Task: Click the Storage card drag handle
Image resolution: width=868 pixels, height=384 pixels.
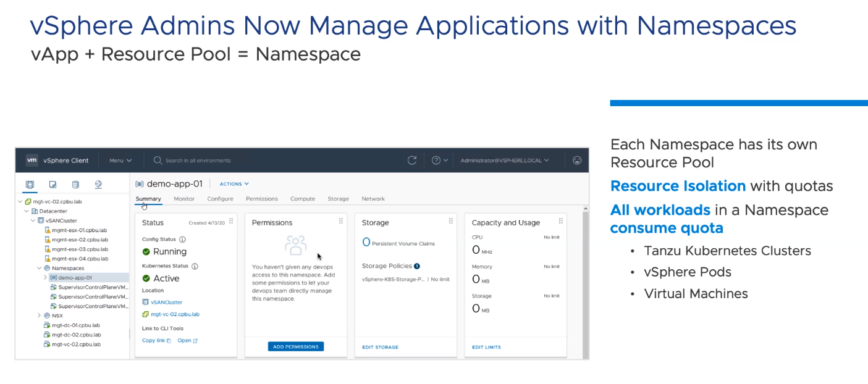Action: coord(450,221)
